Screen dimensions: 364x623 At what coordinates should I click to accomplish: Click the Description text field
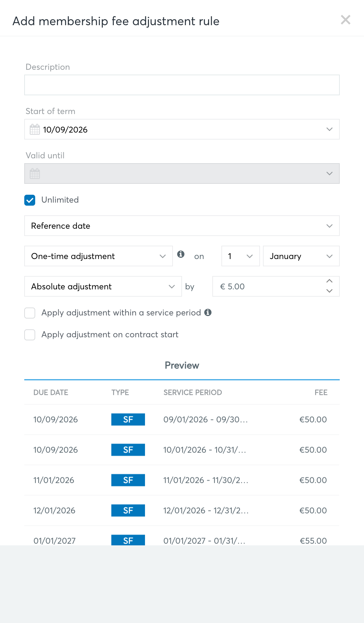(x=182, y=85)
